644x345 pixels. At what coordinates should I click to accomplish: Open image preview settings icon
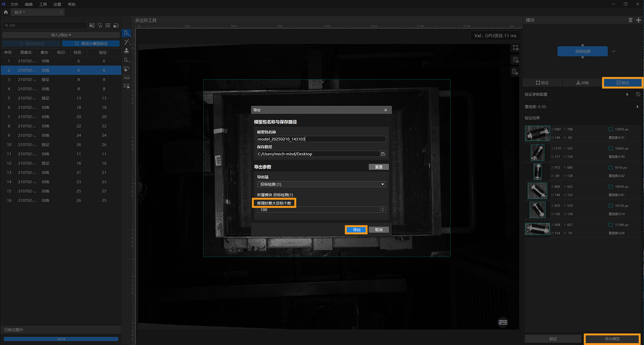tap(92, 26)
